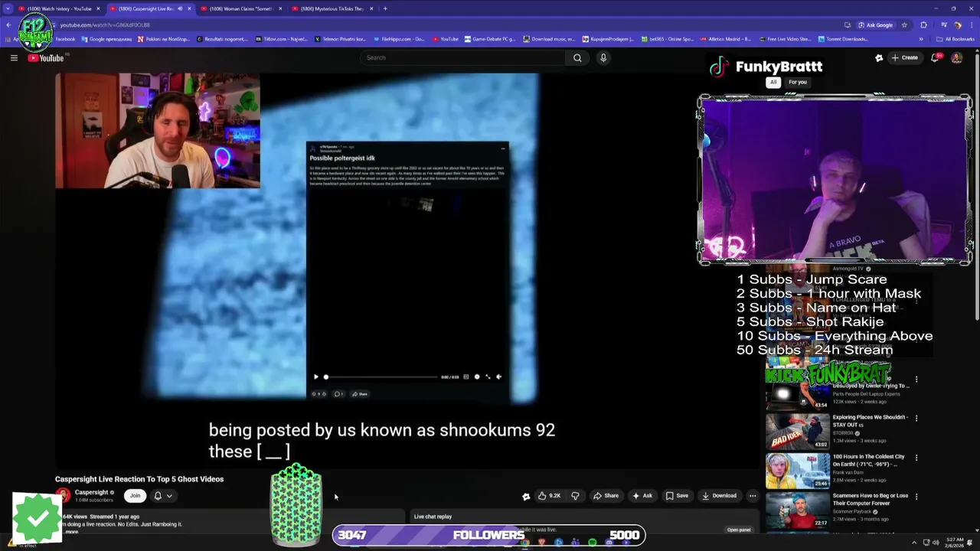Click the video title 'Caspersight Live Reaction'

[x=139, y=479]
